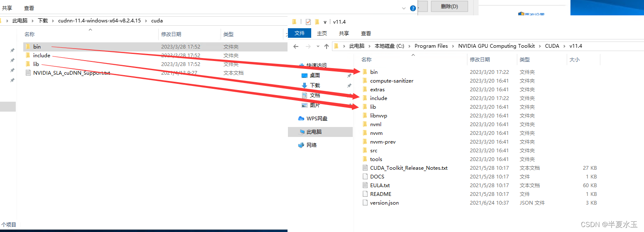Select EULA.txt file icon
The width and height of the screenshot is (644, 232).
tap(365, 185)
